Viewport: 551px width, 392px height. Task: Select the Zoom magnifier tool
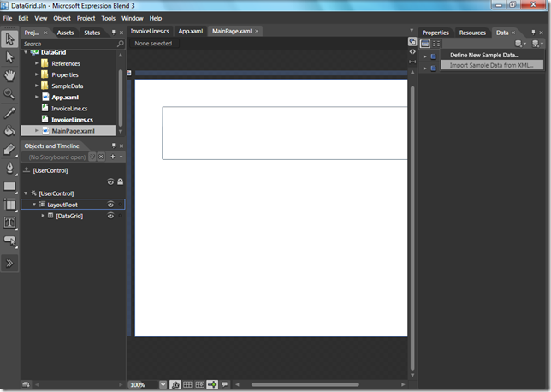(9, 94)
